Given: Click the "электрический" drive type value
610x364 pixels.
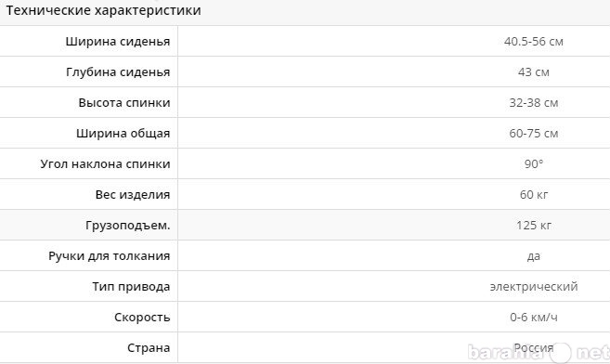Looking at the screenshot, I should [x=533, y=287].
